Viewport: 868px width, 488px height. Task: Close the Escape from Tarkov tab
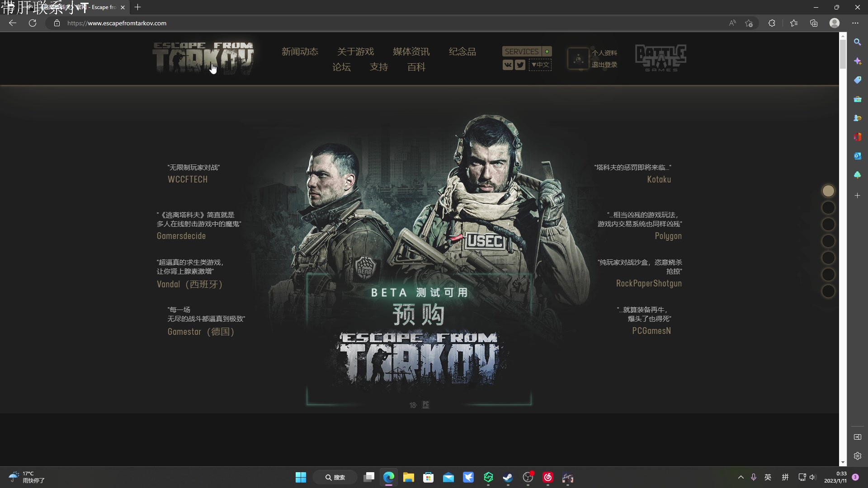click(123, 7)
